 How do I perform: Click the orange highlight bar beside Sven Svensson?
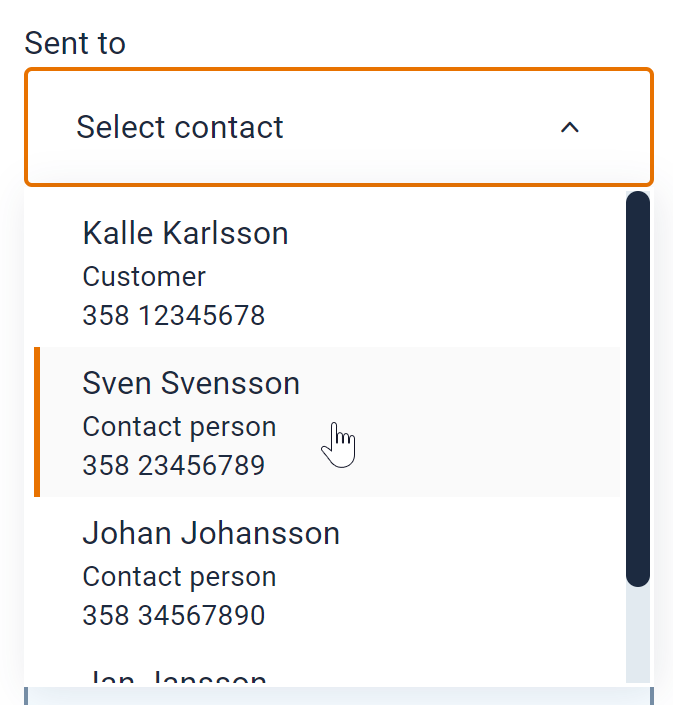(x=37, y=422)
